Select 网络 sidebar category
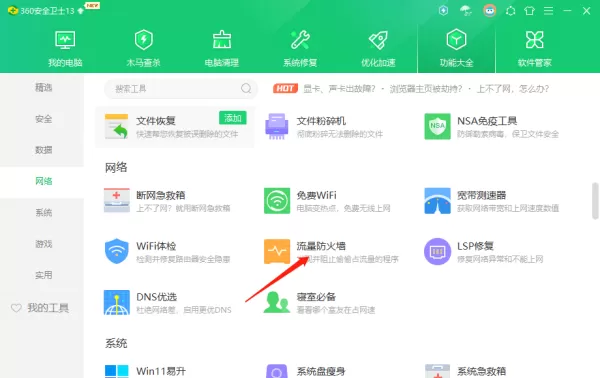The width and height of the screenshot is (600, 378). coord(43,181)
